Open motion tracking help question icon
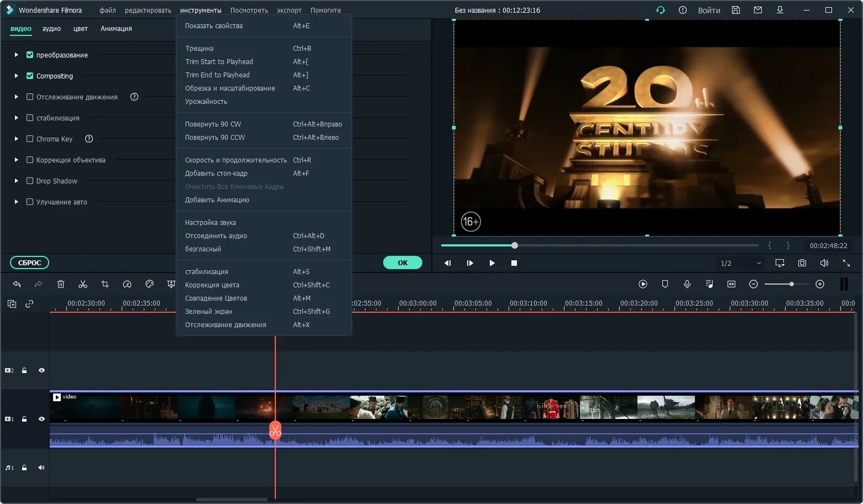The image size is (863, 504). (134, 97)
